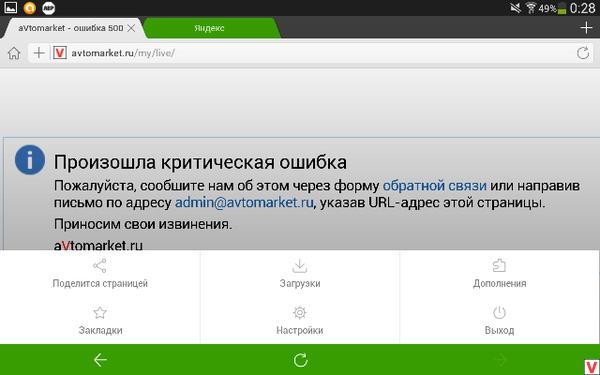
Task: Click the Приносим свои извинения text
Action: tap(143, 224)
